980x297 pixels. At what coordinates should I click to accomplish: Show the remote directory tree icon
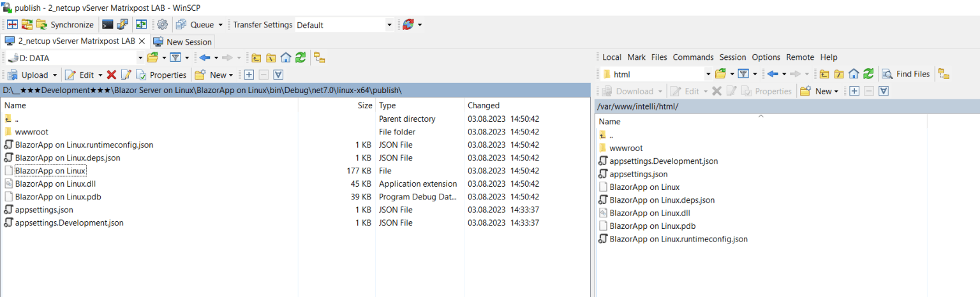pos(944,74)
